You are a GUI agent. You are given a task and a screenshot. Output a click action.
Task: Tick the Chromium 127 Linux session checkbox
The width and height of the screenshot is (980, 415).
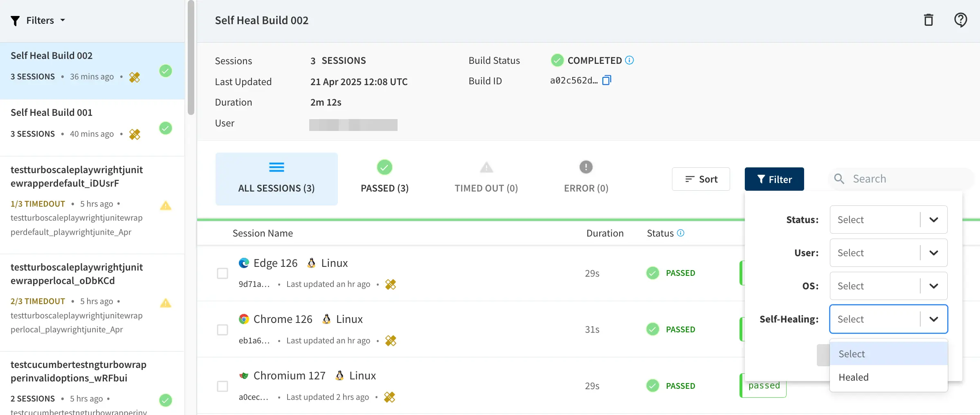click(x=223, y=386)
